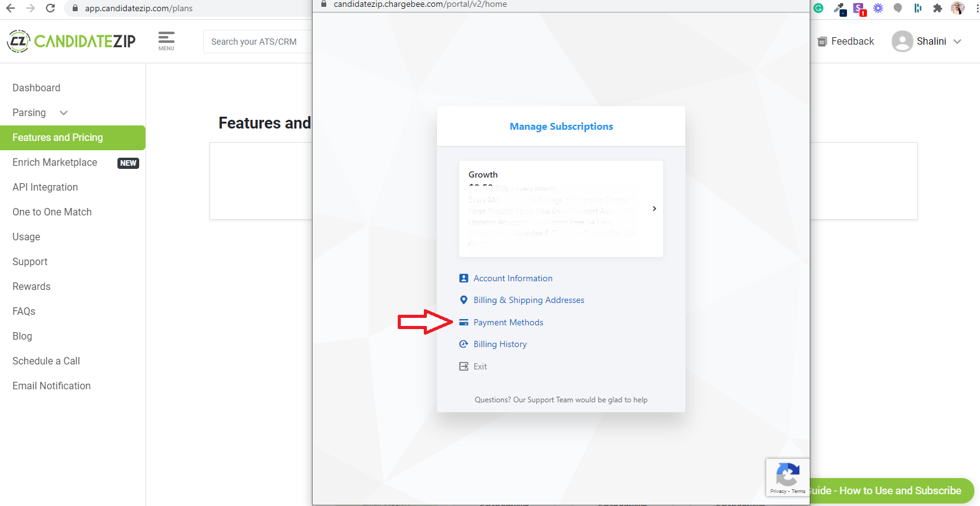Image resolution: width=980 pixels, height=506 pixels.
Task: Activate the color picker eyedropper extension
Action: tap(840, 9)
